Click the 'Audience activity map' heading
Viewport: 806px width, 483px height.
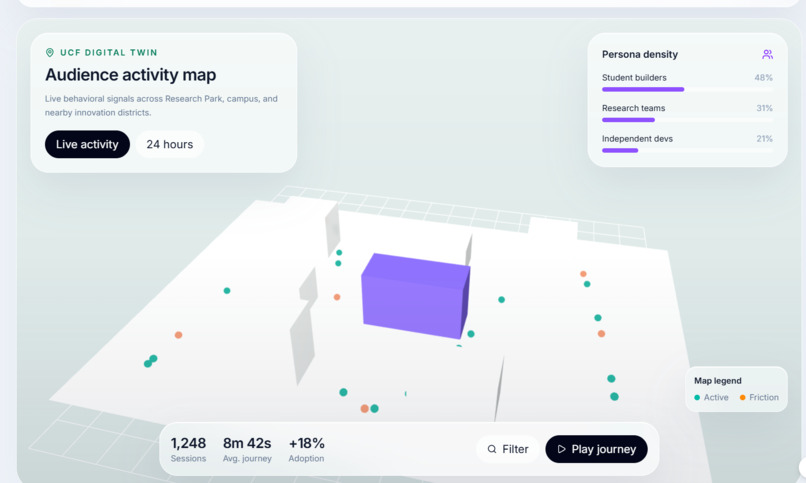131,75
